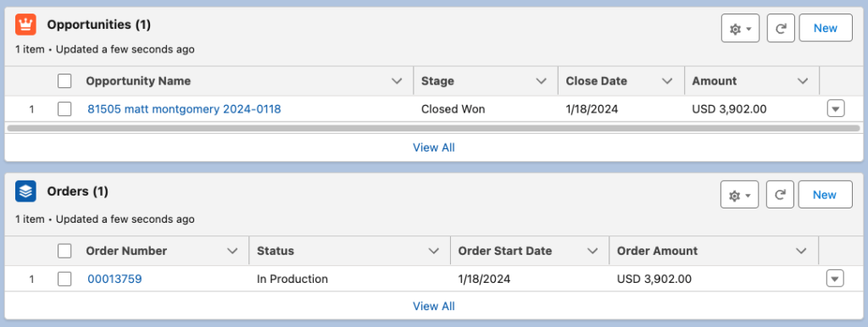Image resolution: width=868 pixels, height=327 pixels.
Task: Click New in the Opportunities section
Action: click(826, 28)
